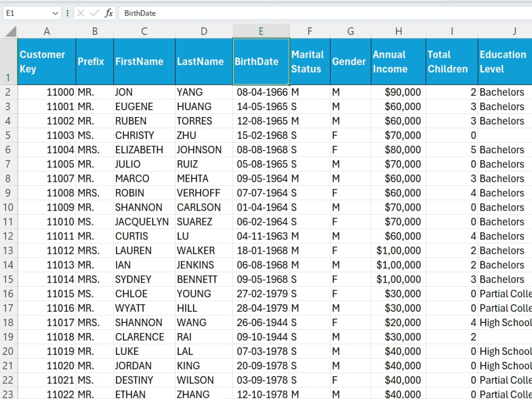
Task: Click the Prefix header cell
Action: click(95, 61)
